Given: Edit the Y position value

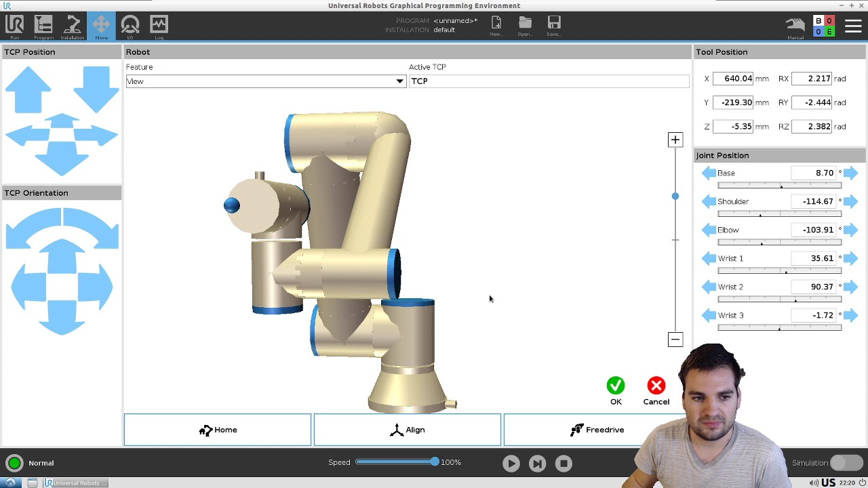Looking at the screenshot, I should 734,102.
